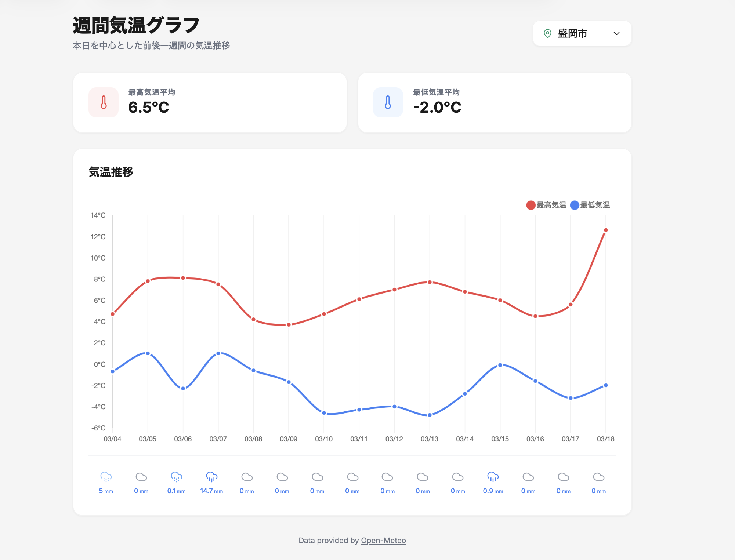Expand the chevron arrow in city selector
Viewport: 735px width, 560px height.
tap(616, 34)
